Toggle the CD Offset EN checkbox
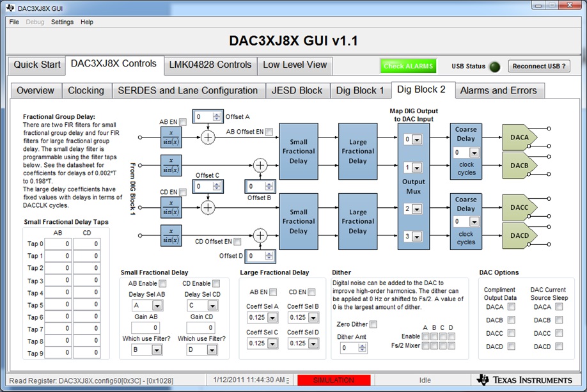587x392 pixels. coord(237,242)
